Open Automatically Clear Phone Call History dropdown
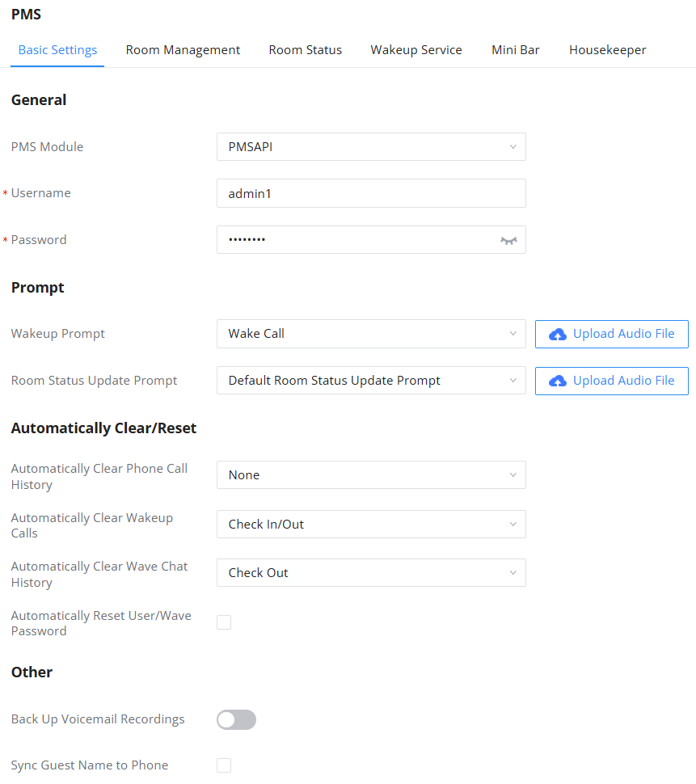 371,475
